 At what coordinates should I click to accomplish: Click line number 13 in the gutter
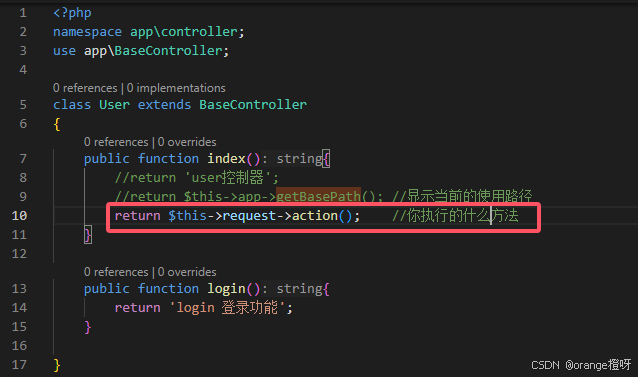coord(19,289)
